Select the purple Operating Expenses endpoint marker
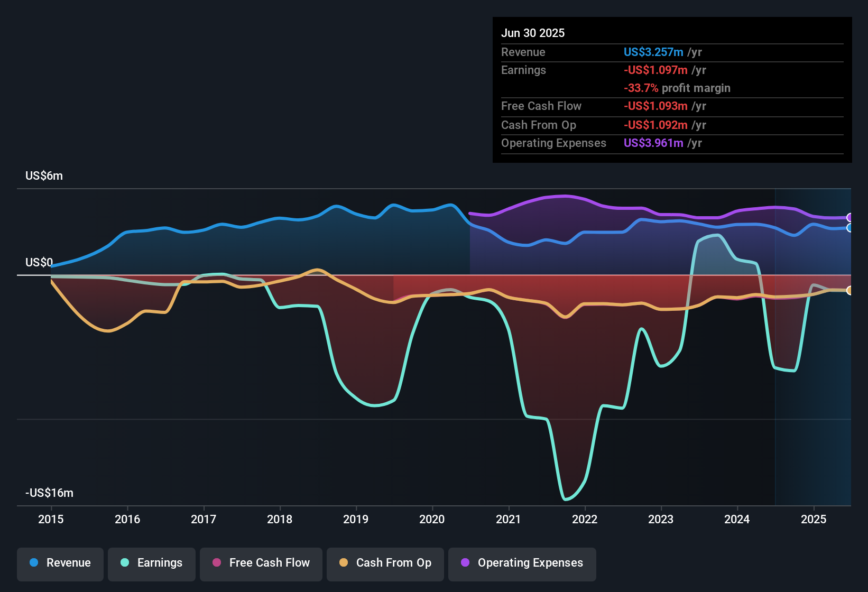This screenshot has width=868, height=592. pos(850,217)
